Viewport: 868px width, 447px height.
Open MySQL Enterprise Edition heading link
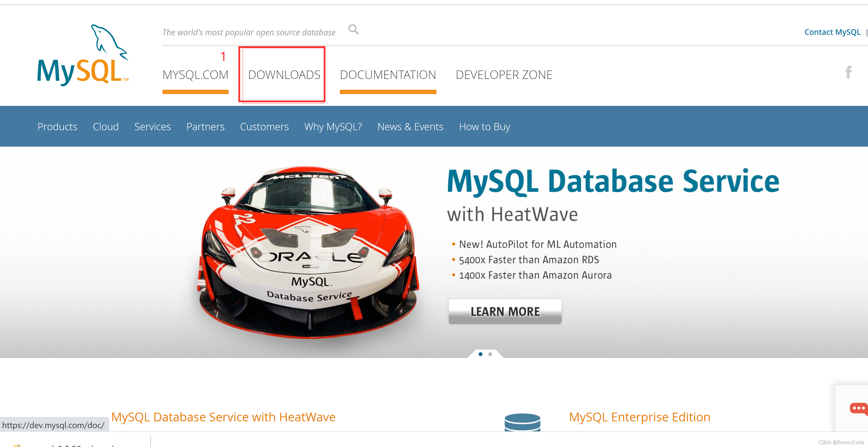(x=640, y=417)
